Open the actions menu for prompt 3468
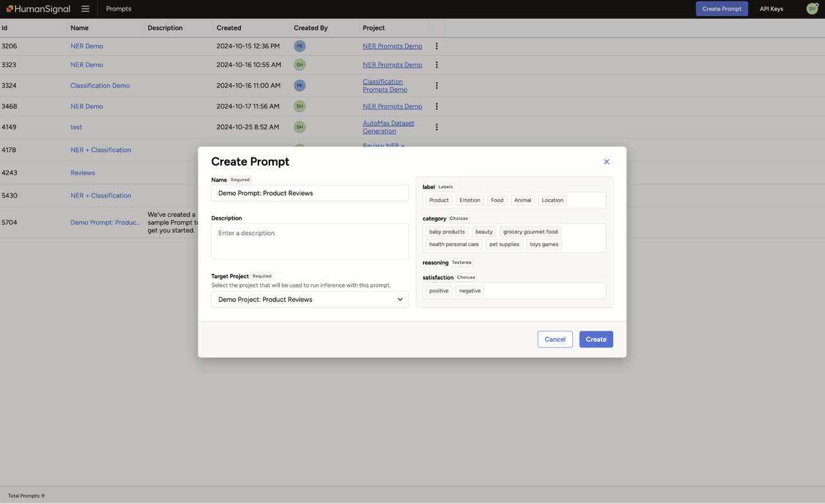Image resolution: width=825 pixels, height=504 pixels. 436,106
